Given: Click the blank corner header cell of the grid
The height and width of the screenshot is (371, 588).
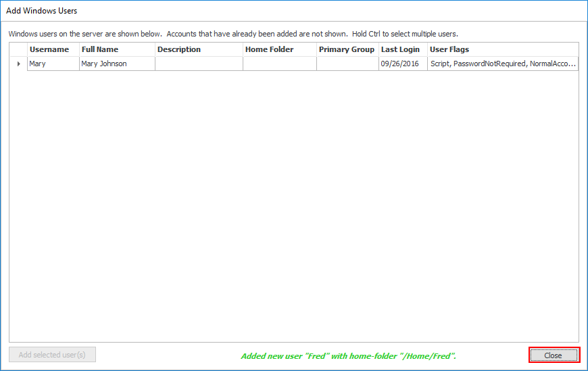Looking at the screenshot, I should [18, 49].
